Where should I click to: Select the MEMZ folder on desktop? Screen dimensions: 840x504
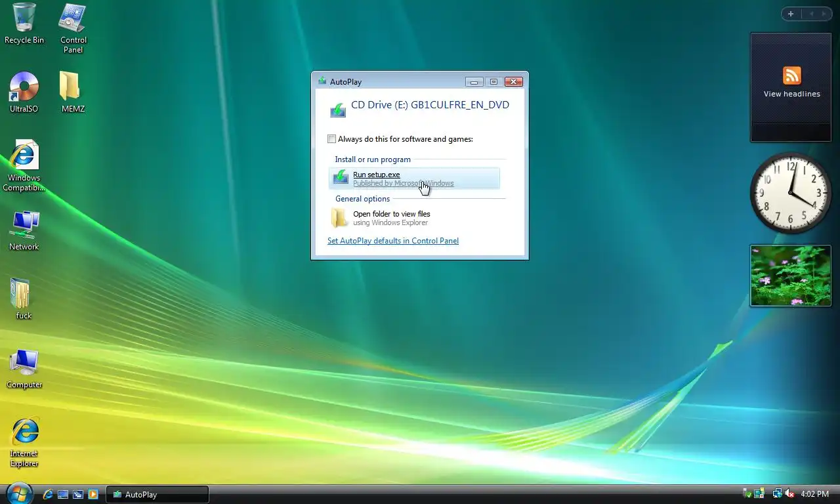(x=73, y=93)
